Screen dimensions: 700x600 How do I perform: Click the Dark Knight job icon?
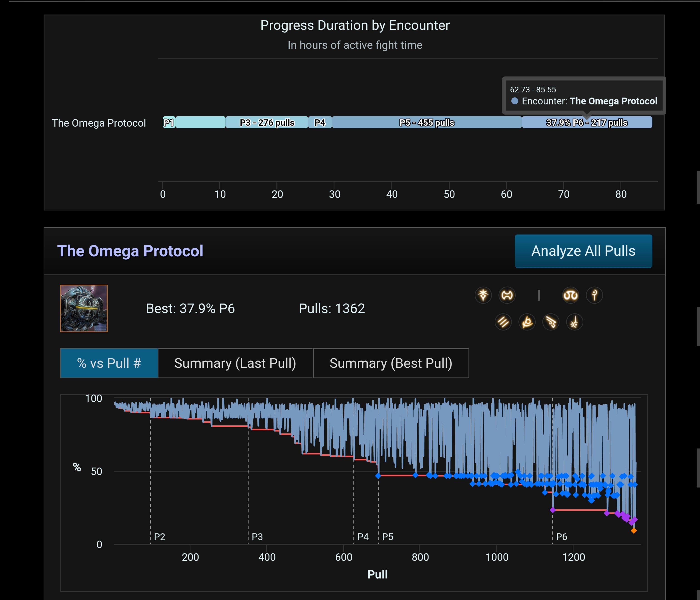pyautogui.click(x=483, y=295)
